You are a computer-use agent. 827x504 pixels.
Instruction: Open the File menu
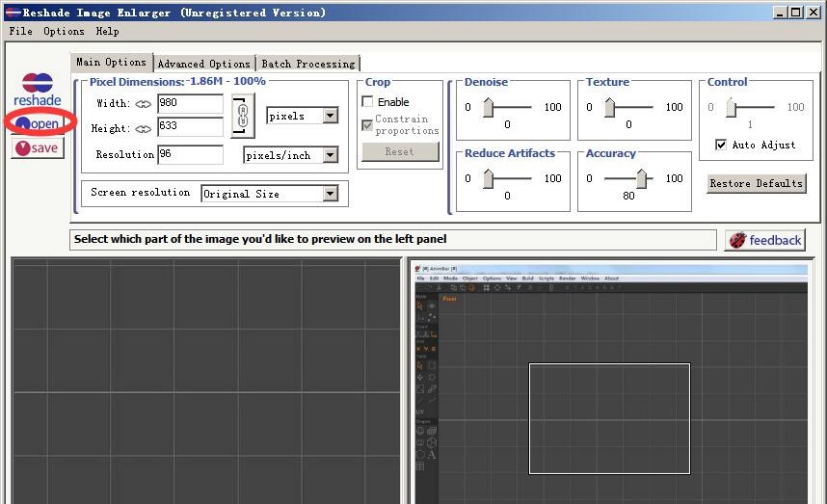tap(20, 31)
